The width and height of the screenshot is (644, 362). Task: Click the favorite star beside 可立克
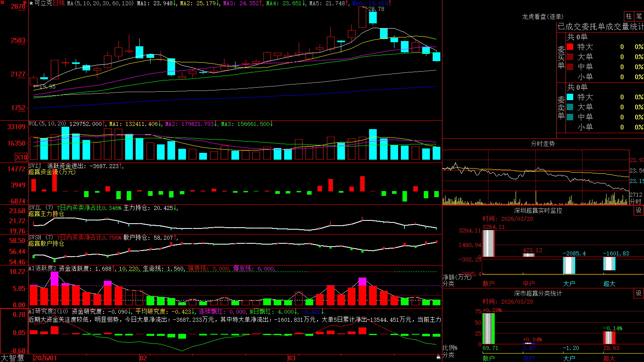31,3
